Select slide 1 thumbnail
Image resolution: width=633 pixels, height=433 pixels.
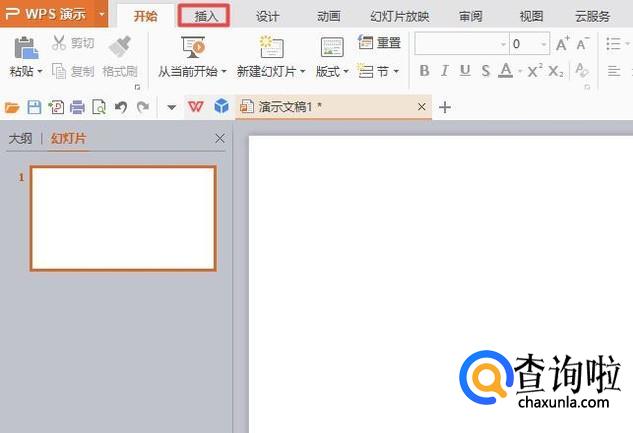pos(123,218)
